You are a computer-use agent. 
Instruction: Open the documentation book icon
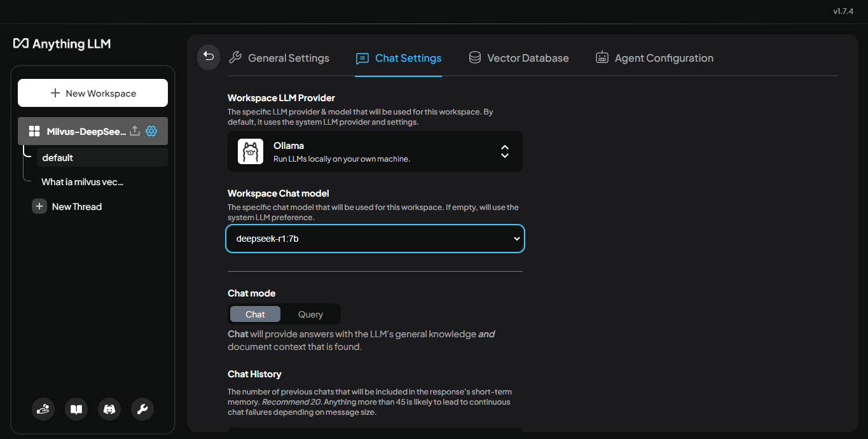pos(76,409)
